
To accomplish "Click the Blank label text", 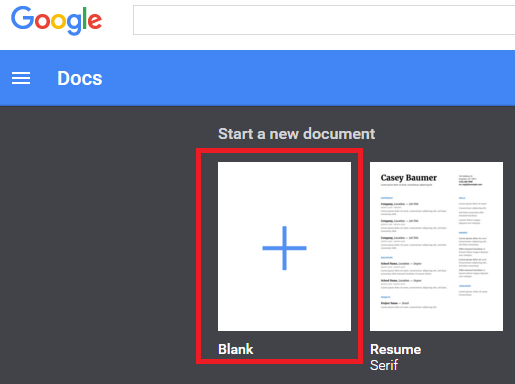I will (236, 349).
